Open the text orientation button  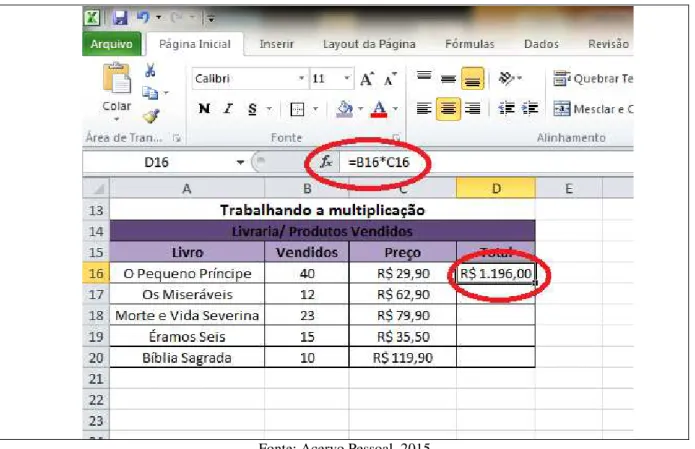[x=510, y=78]
